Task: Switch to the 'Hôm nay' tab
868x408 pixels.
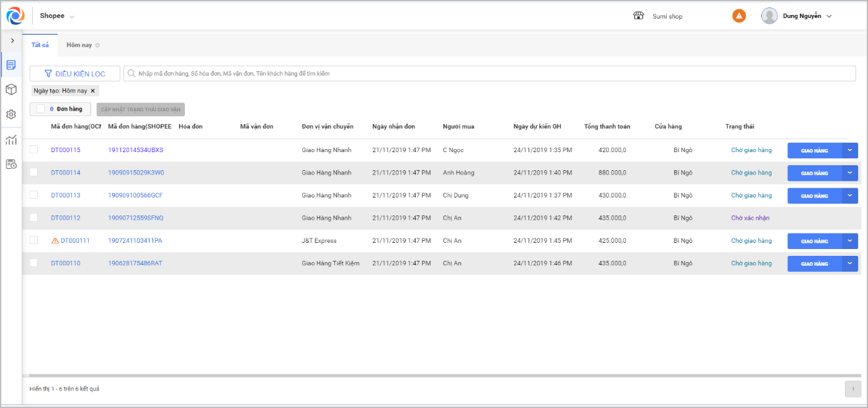Action: [79, 45]
